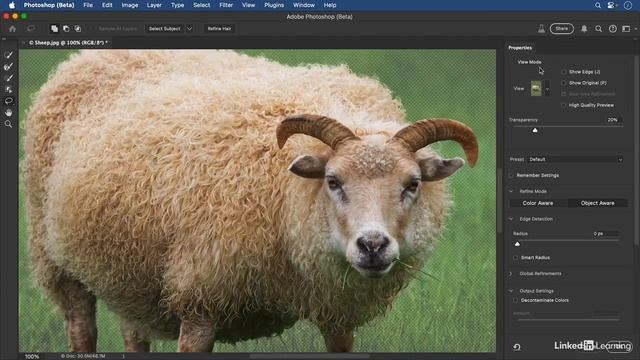
Task: Select the Object Selection tool
Action: (8, 89)
